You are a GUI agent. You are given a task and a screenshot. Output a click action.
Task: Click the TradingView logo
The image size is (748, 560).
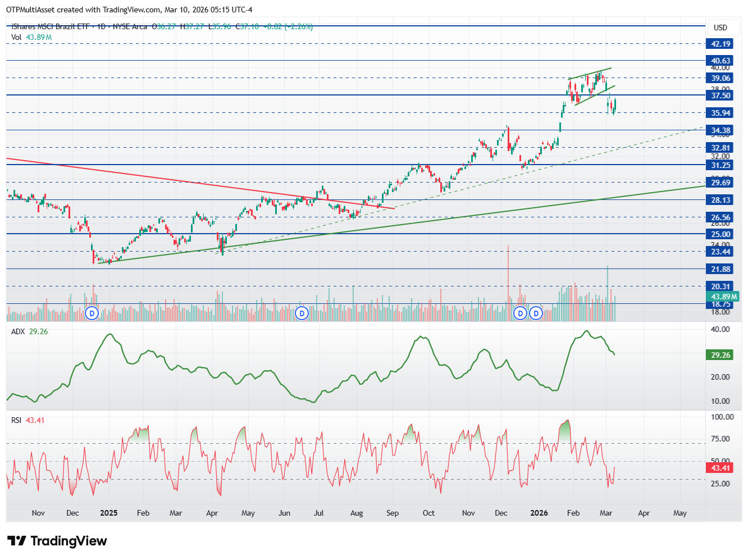(57, 541)
